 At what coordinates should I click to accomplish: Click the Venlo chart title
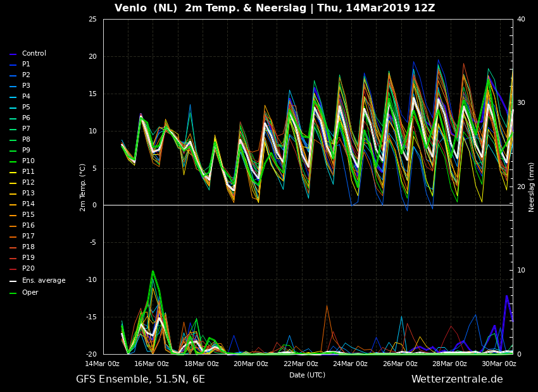pyautogui.click(x=275, y=8)
